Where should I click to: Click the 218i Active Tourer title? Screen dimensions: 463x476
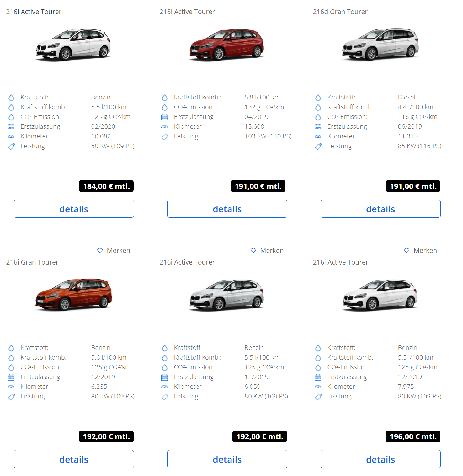coord(187,12)
